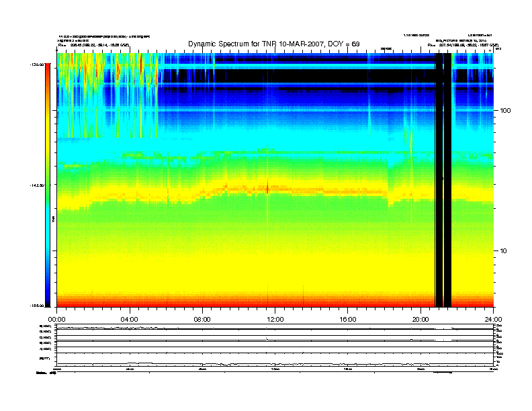Click the 08:00 time axis label
Viewport: 532px width, 411px height.
point(202,320)
